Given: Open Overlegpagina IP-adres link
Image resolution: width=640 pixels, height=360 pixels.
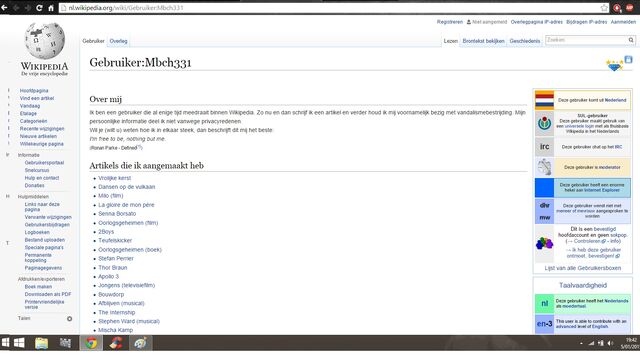Looking at the screenshot, I should pos(536,22).
